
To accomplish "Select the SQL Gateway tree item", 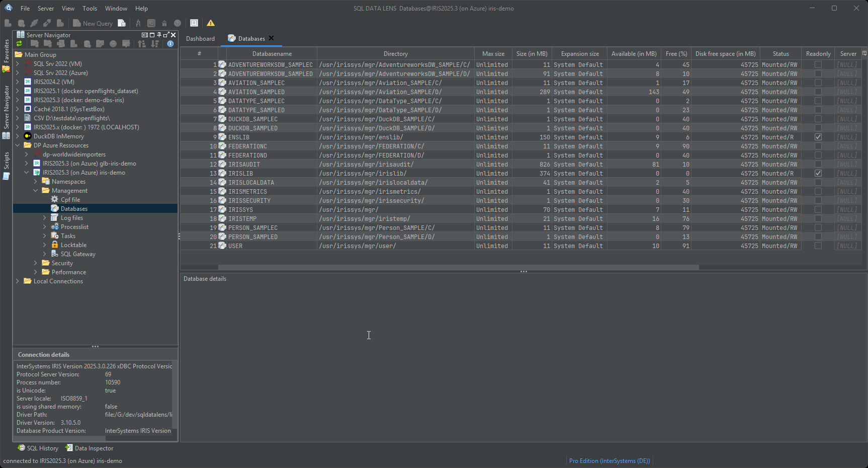I will click(78, 254).
